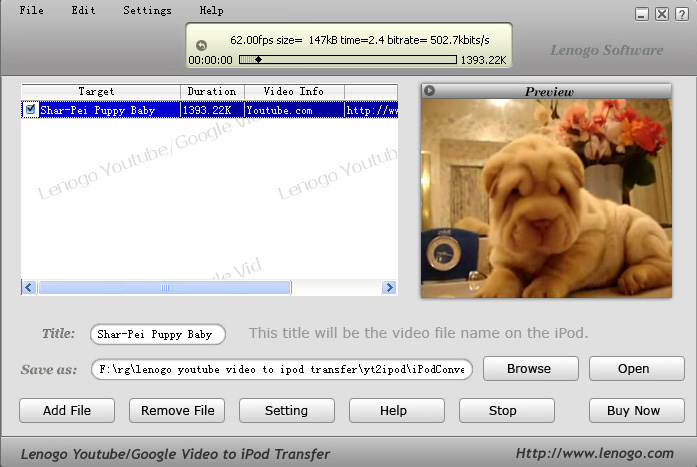
Task: Toggle the help question-mark window button
Action: point(682,14)
